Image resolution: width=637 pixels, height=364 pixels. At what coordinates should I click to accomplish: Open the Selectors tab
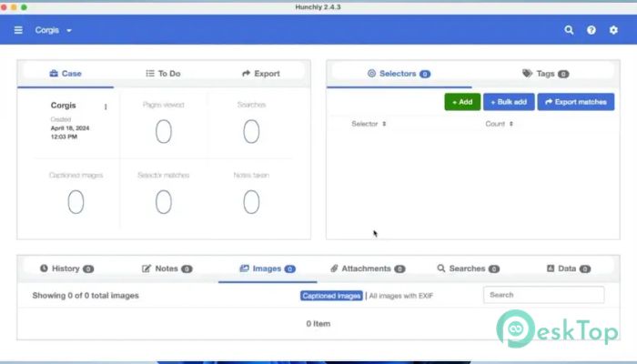399,74
